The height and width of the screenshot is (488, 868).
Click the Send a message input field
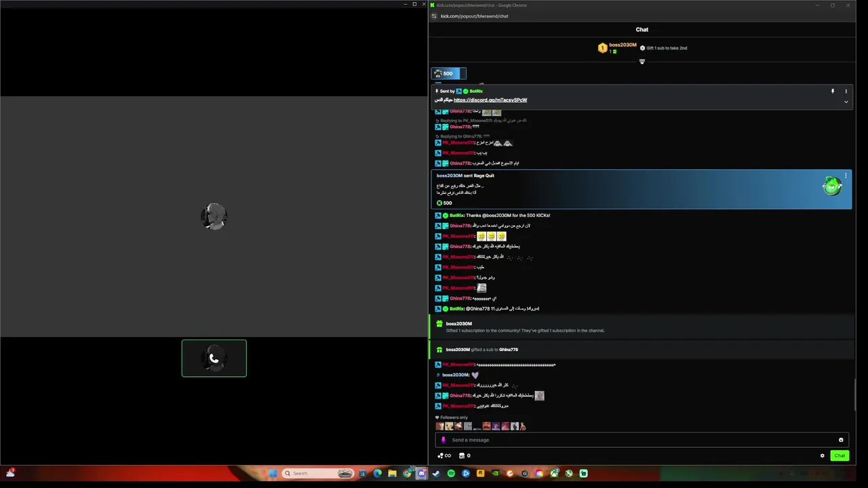point(641,440)
